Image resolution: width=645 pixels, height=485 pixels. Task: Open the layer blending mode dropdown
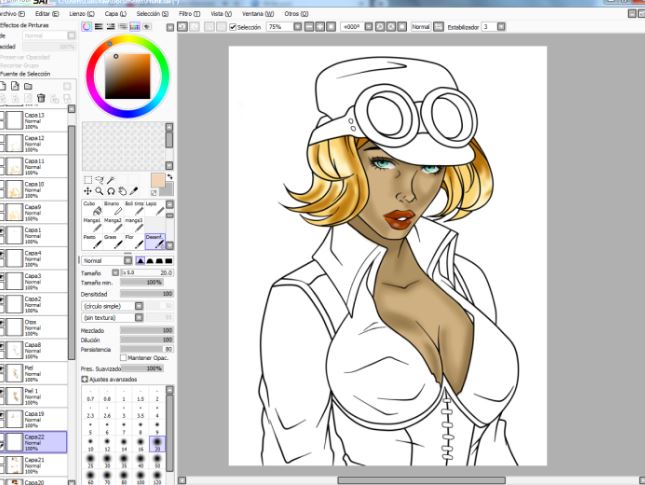pos(71,36)
